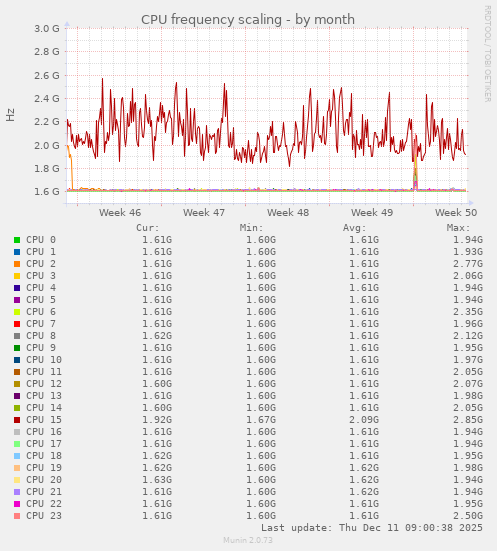
Task: Click the Min: column header
Action: pos(251,228)
